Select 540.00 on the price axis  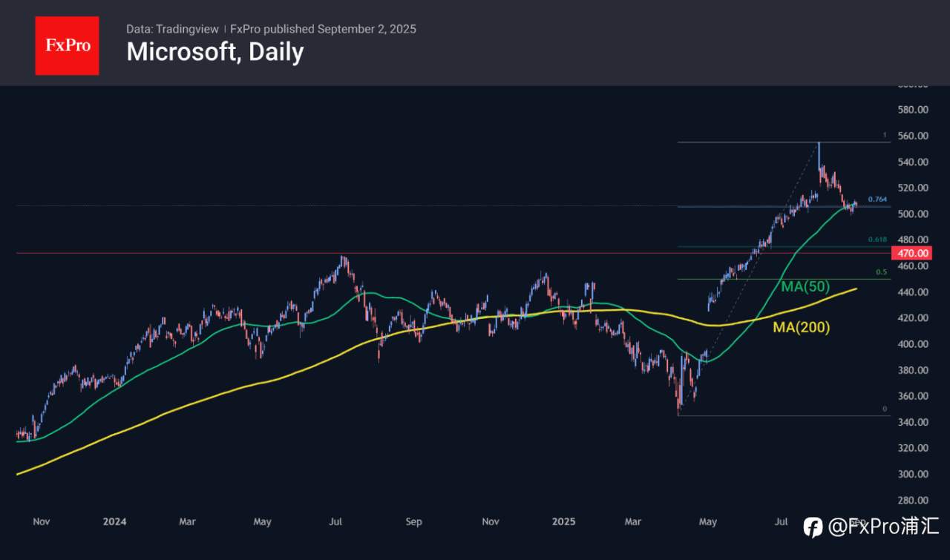coord(913,162)
